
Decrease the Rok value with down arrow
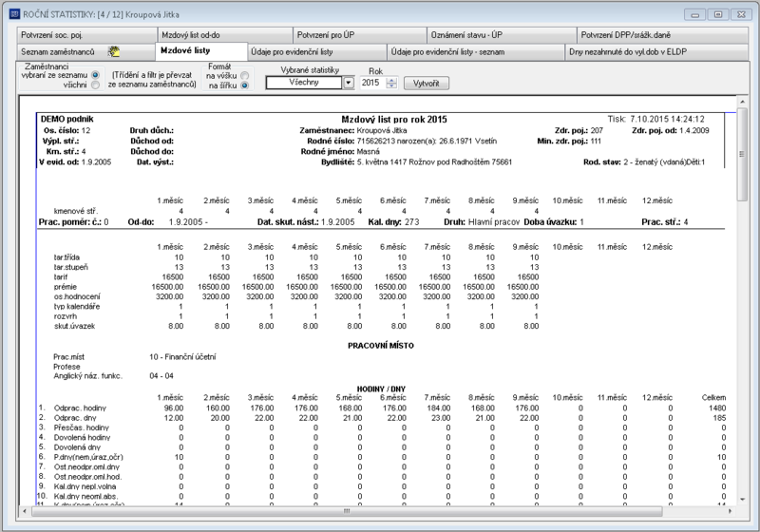click(391, 85)
